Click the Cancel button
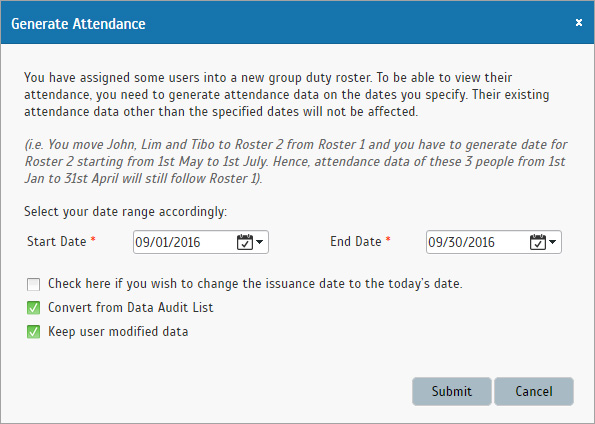Viewport: 595px width, 424px height. point(534,391)
